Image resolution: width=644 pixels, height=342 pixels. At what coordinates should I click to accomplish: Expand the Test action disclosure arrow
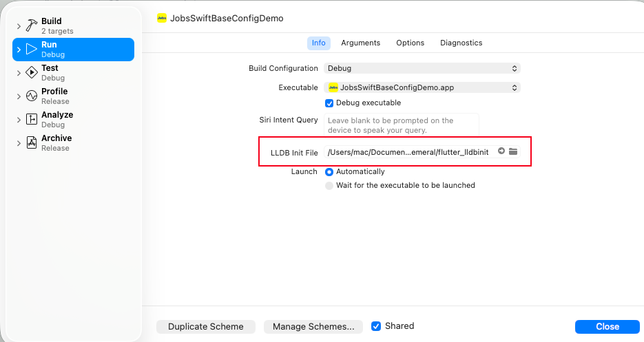click(19, 73)
